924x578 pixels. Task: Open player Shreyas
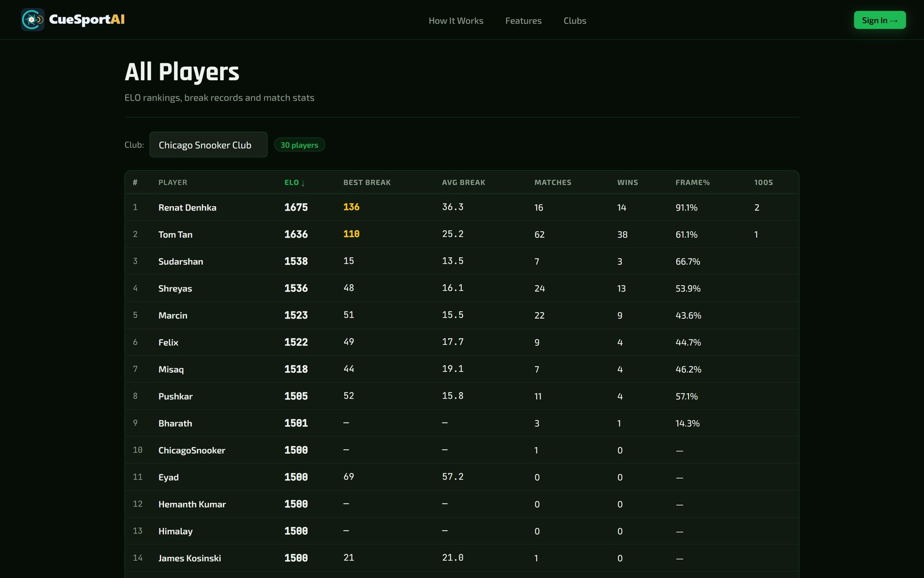pyautogui.click(x=175, y=288)
